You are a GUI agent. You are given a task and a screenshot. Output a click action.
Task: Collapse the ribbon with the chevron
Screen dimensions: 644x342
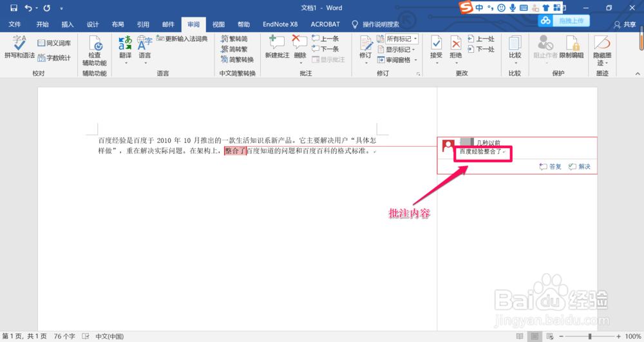pos(638,74)
